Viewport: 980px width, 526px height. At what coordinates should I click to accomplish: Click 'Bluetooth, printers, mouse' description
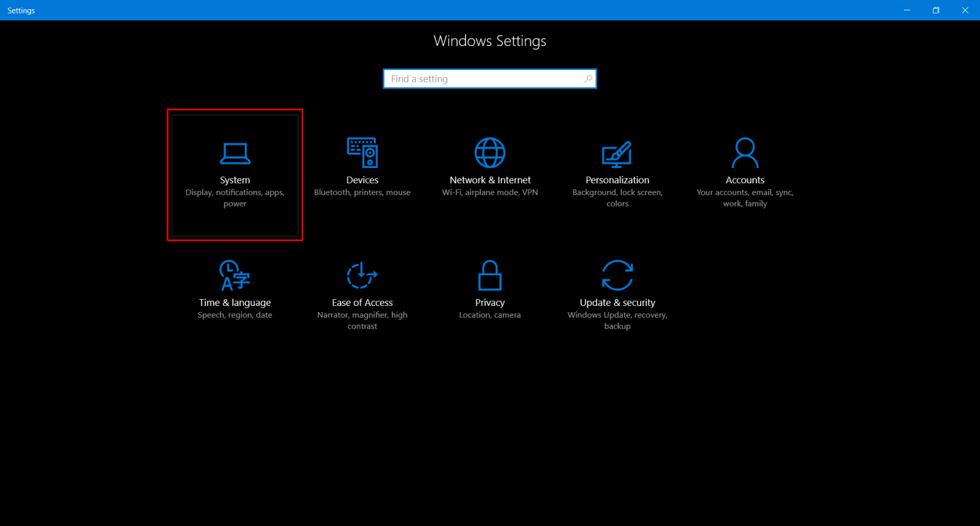(363, 192)
